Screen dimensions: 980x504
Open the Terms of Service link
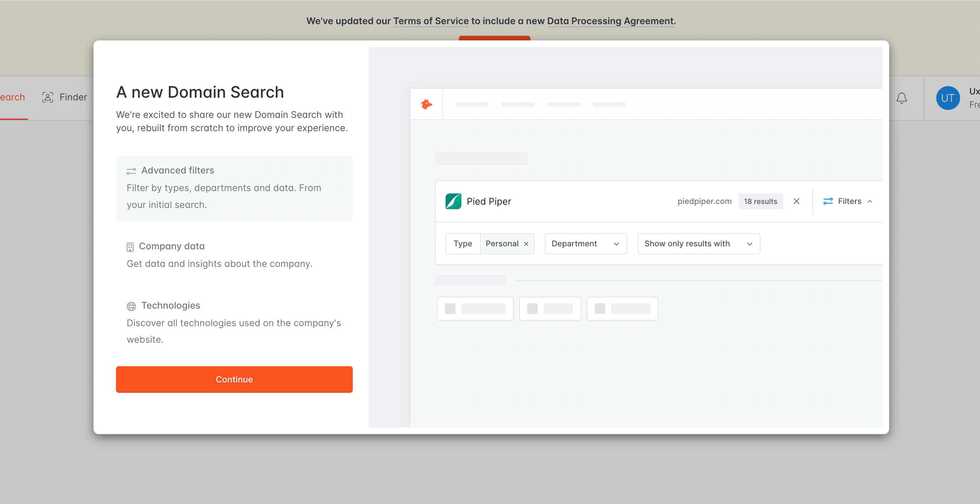click(431, 21)
